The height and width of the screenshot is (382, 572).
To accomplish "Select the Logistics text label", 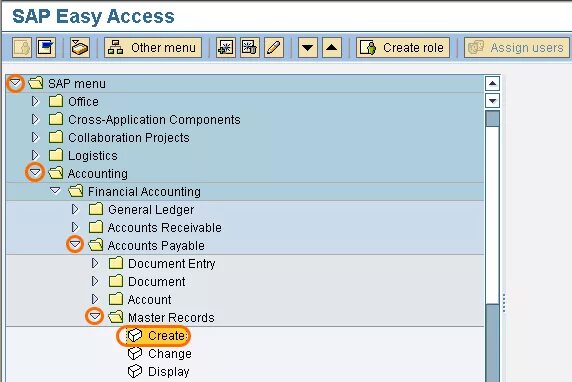I will 93,156.
